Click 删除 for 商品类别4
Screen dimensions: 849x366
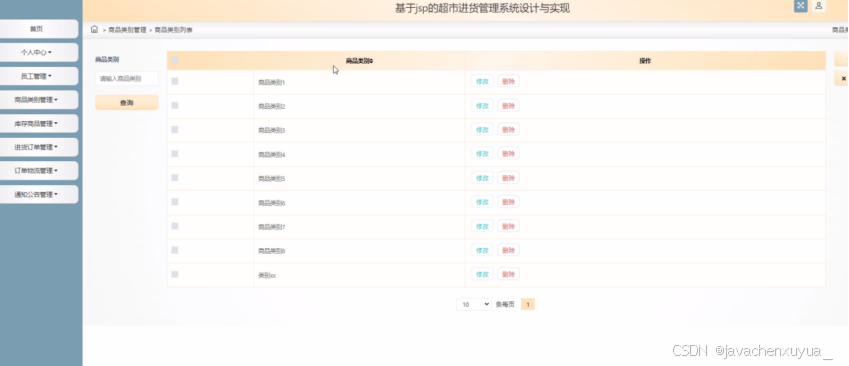tap(508, 154)
